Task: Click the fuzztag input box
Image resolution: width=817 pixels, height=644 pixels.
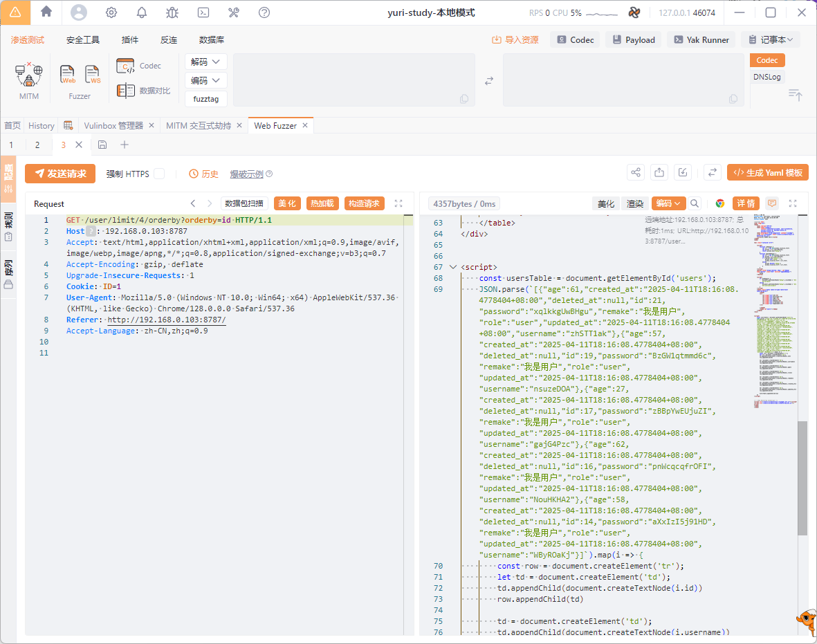Action: coord(206,99)
